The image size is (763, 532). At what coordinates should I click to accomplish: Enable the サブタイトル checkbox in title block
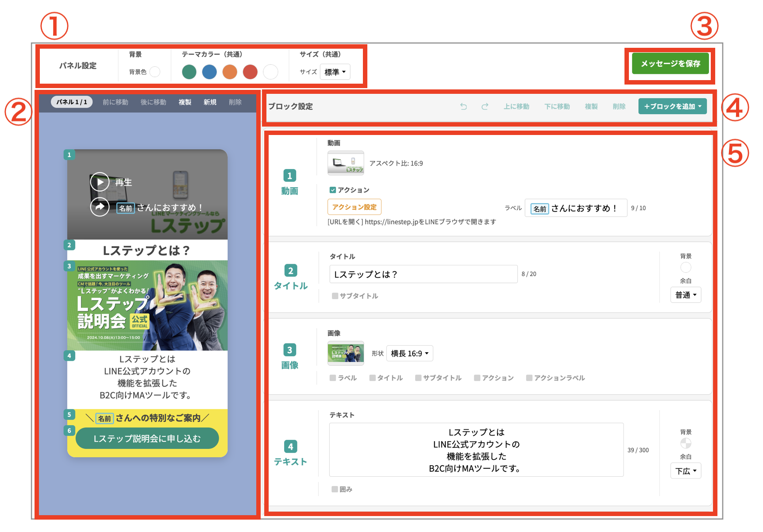tap(335, 296)
